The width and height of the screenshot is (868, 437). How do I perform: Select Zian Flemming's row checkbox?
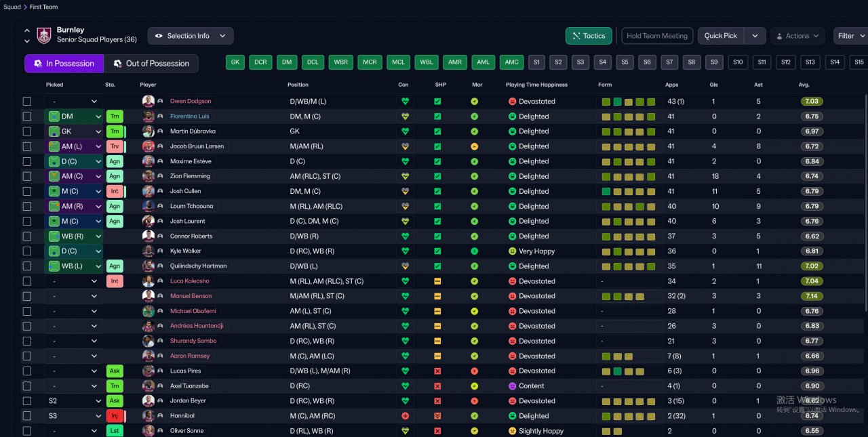pos(27,176)
